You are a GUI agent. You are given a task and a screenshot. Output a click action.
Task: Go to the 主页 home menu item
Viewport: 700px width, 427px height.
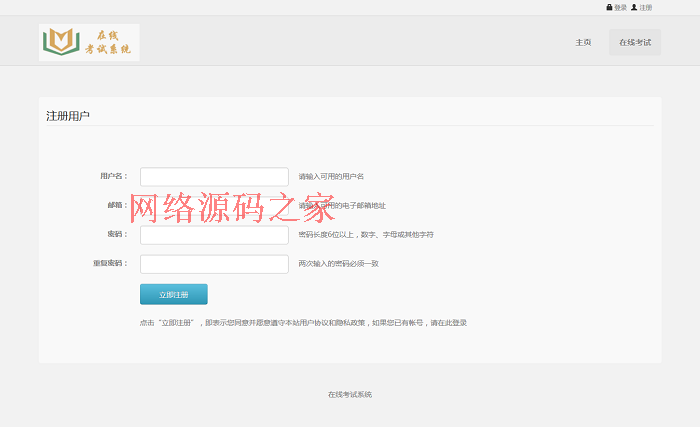(x=583, y=42)
